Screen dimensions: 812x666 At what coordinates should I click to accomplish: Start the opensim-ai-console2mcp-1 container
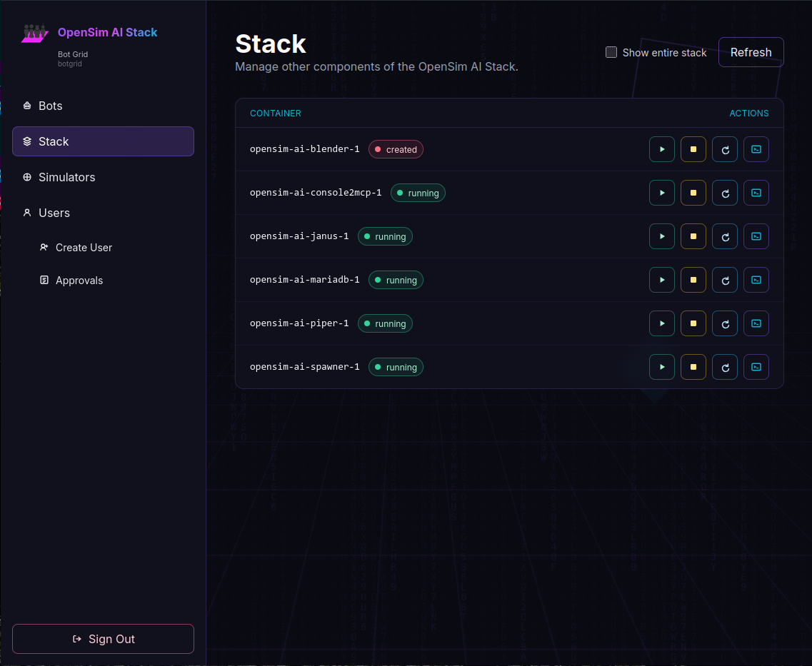click(x=662, y=193)
